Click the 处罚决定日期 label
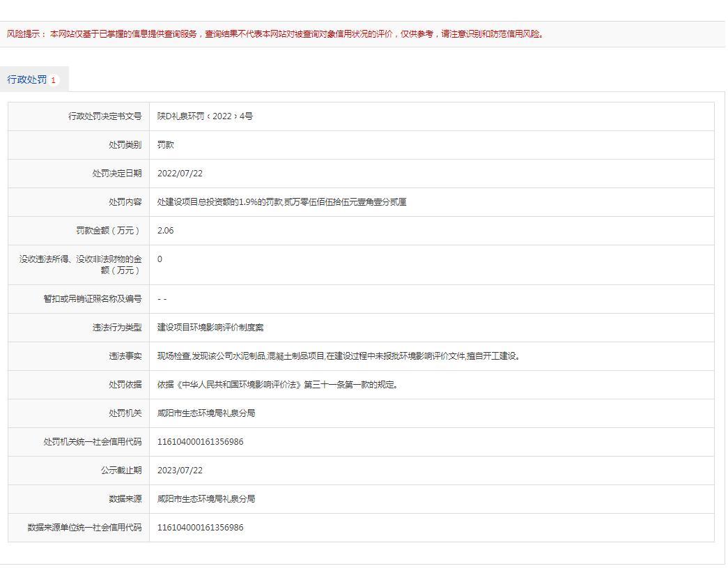 (117, 174)
